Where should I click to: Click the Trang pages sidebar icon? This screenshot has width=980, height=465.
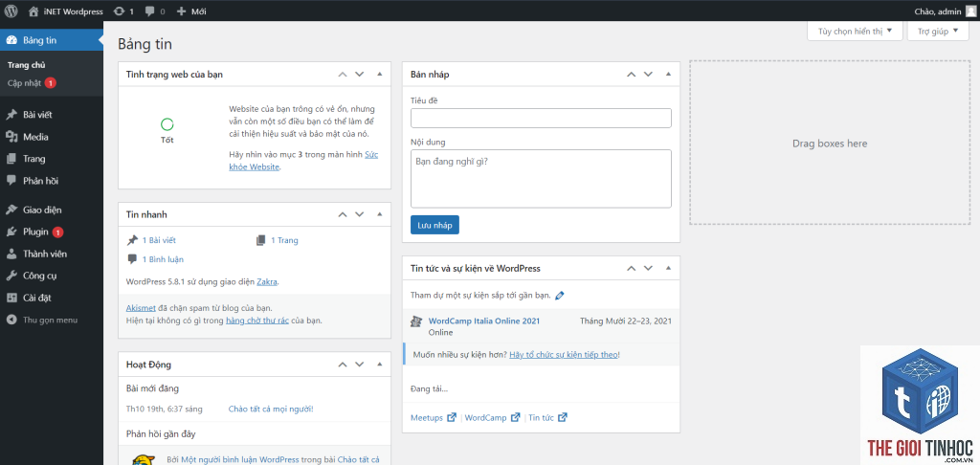[11, 159]
